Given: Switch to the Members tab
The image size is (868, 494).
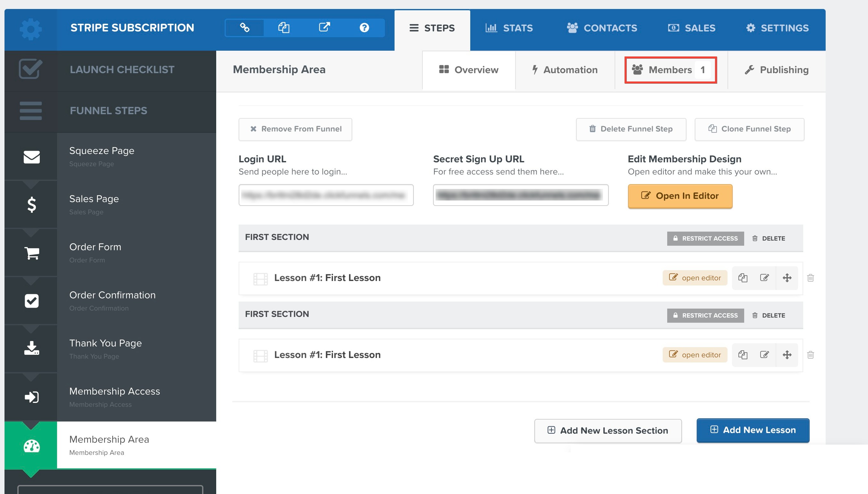Looking at the screenshot, I should pos(670,69).
